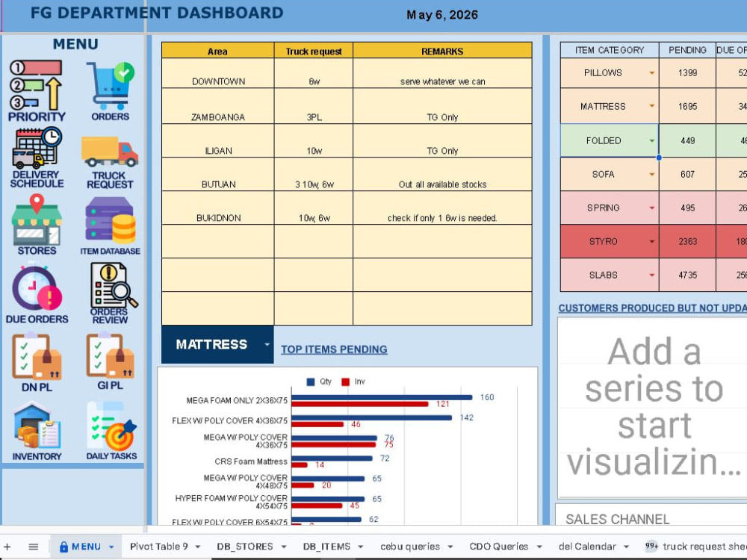
Task: Click the ITEM CATEGORY column header
Action: tap(610, 50)
